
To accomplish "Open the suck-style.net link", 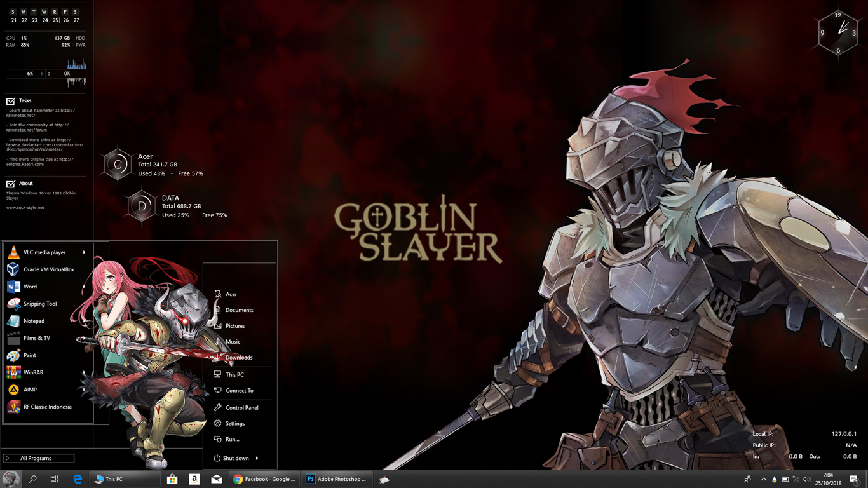I will (25, 208).
